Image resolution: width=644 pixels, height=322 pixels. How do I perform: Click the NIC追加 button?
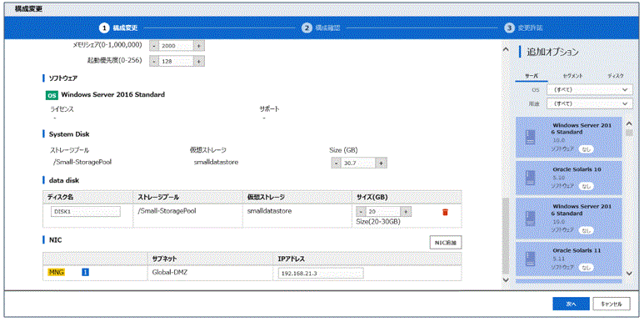(x=446, y=243)
